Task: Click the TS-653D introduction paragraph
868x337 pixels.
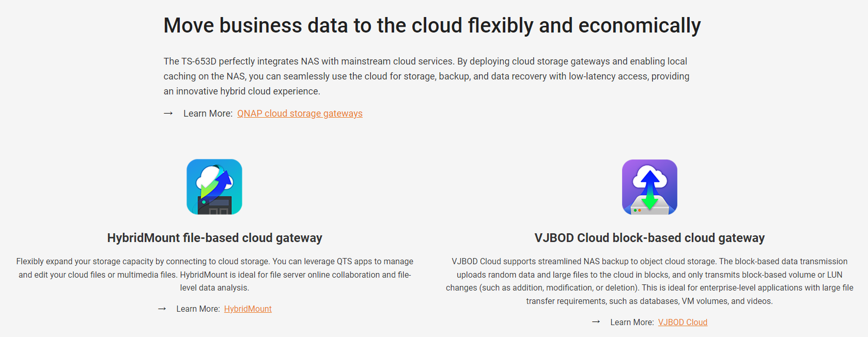Action: [x=427, y=76]
